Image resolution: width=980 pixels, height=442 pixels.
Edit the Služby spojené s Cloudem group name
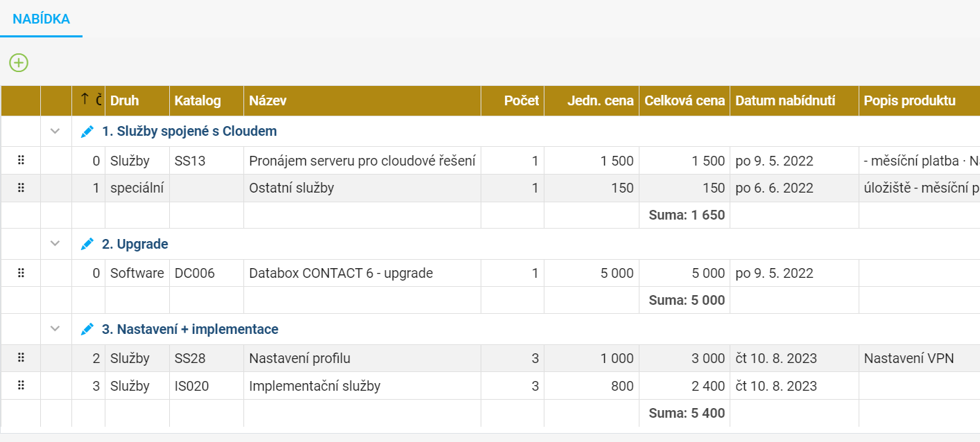(87, 130)
